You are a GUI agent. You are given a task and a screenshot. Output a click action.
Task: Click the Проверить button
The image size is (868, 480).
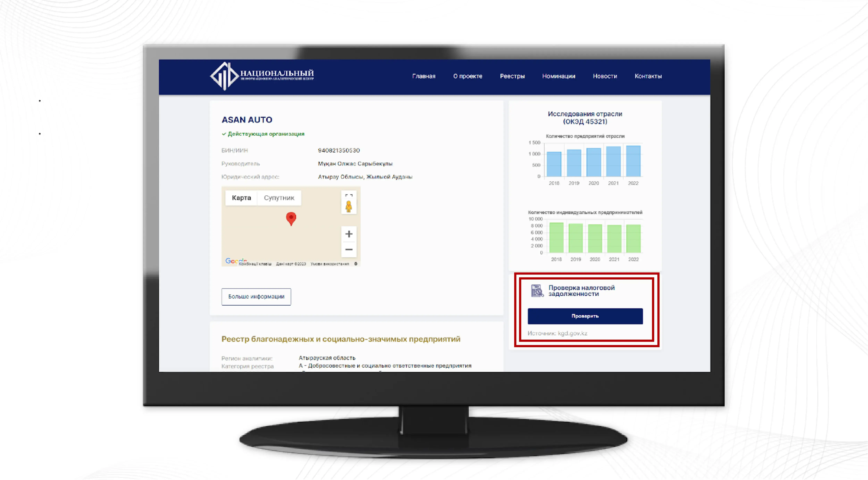(585, 316)
